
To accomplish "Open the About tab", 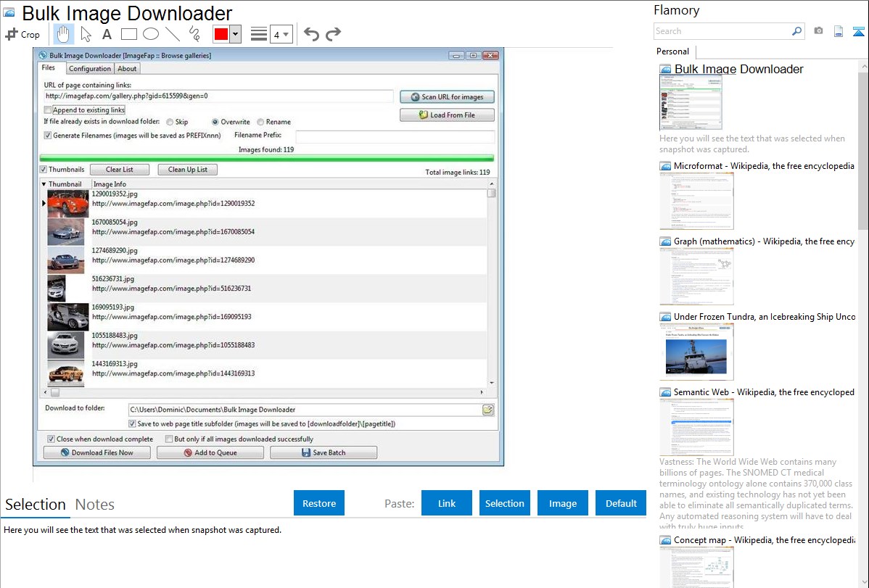I will (127, 69).
